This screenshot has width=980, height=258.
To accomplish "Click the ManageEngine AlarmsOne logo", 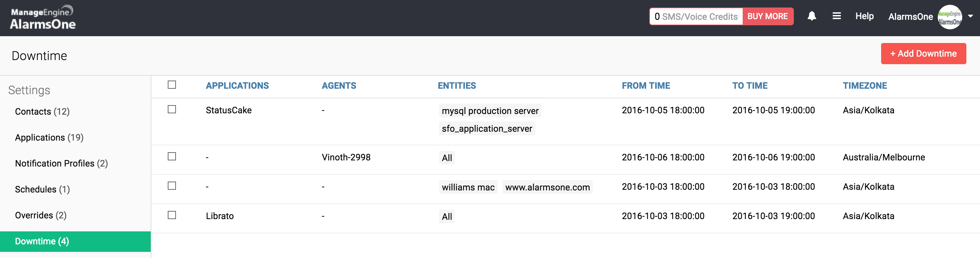I will 43,17.
